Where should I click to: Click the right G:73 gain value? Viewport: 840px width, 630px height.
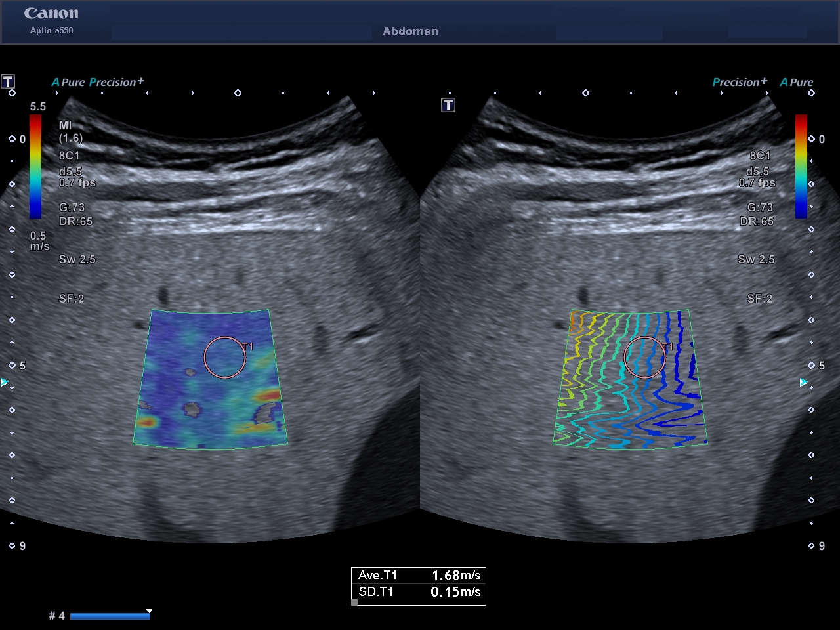(760, 207)
